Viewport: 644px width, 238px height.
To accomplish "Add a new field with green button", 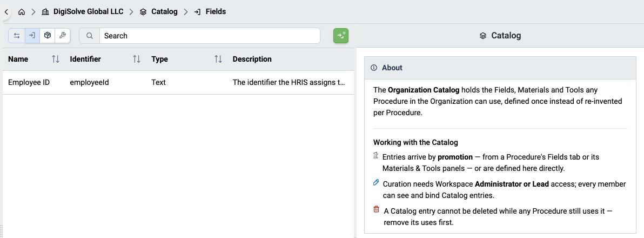I will (x=341, y=36).
